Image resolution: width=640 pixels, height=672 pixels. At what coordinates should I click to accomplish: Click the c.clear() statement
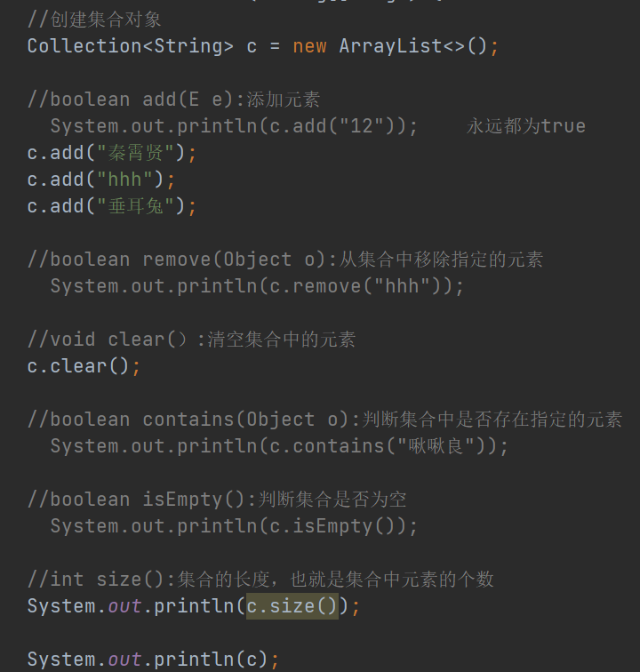(84, 366)
